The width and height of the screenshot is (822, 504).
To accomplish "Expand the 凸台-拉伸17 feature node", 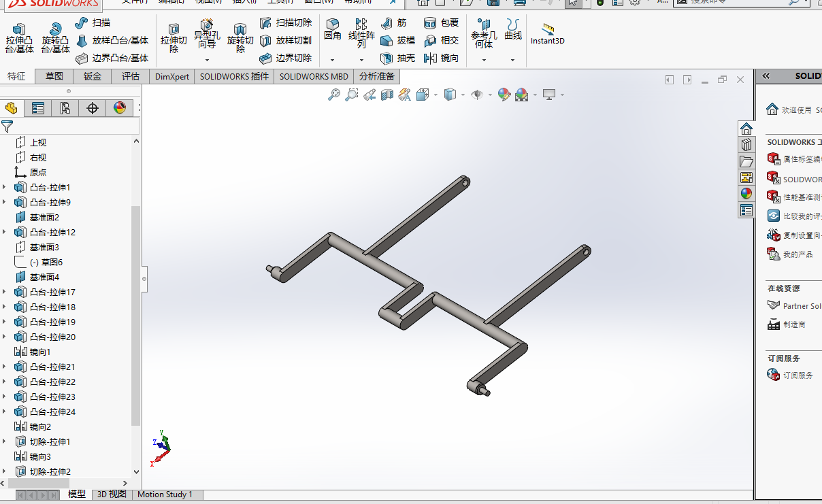I will (x=5, y=292).
